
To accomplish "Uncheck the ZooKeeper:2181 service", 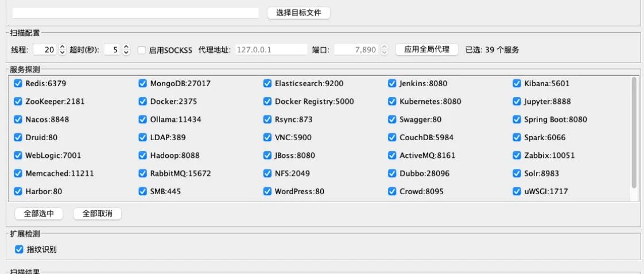I will 18,102.
